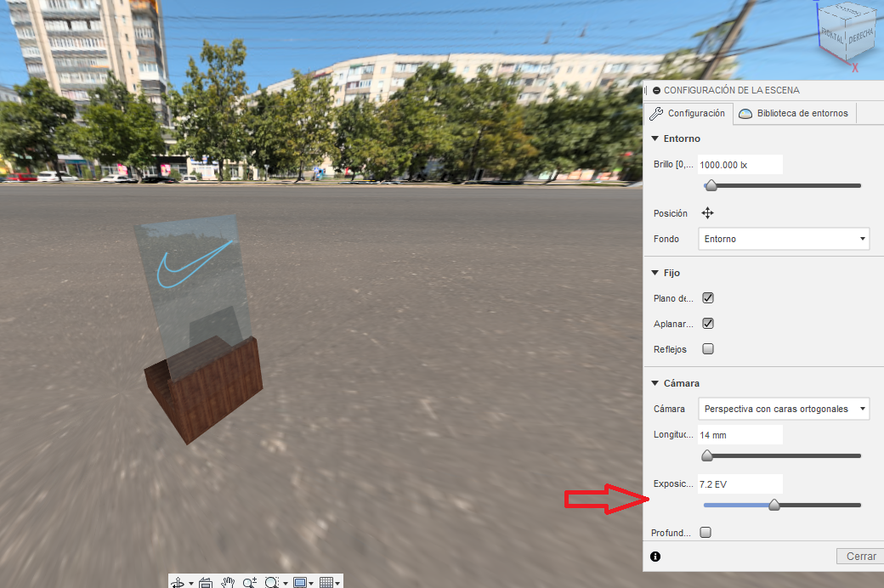Collapse the Entorno section

coord(655,139)
